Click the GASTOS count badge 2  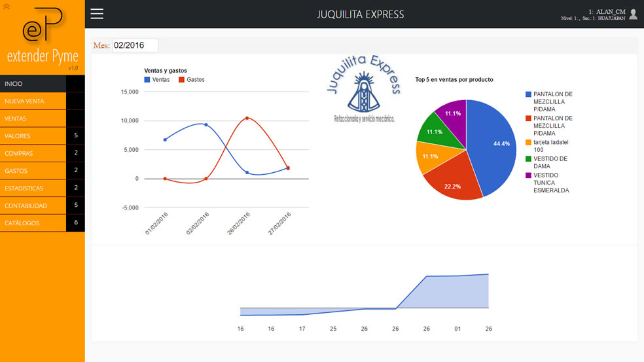(x=75, y=170)
